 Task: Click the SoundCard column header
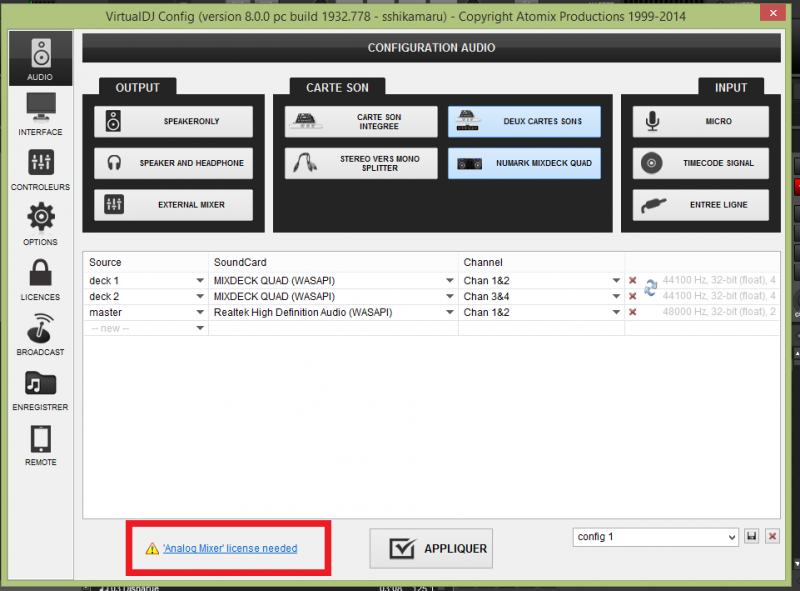[x=240, y=262]
